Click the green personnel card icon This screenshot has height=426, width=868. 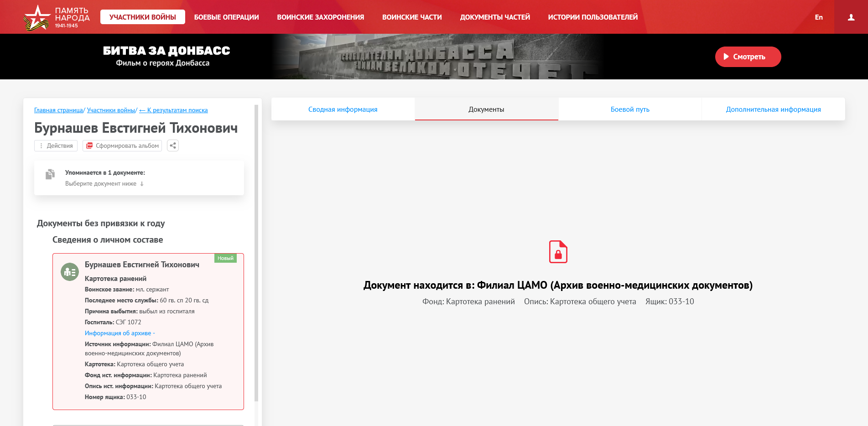(70, 272)
